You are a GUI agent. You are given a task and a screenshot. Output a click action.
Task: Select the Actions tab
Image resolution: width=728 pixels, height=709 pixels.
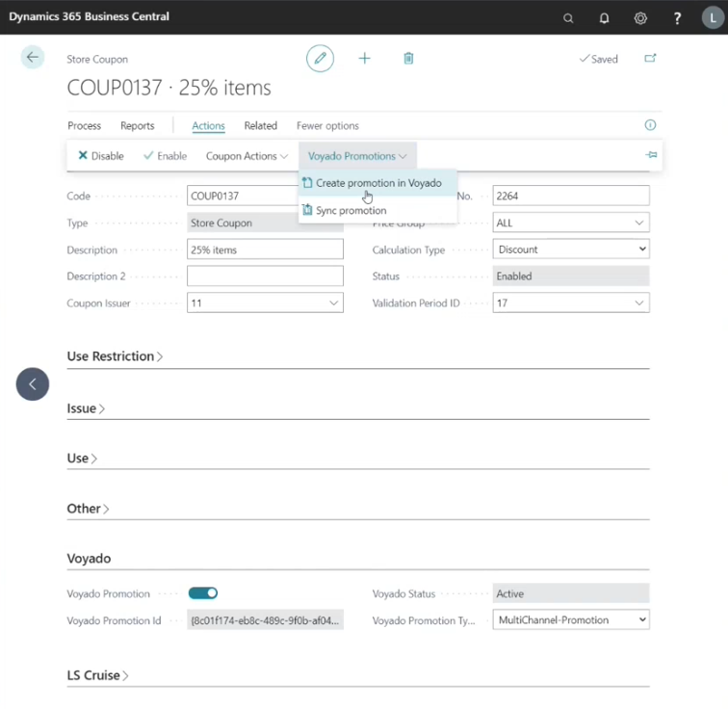208,126
